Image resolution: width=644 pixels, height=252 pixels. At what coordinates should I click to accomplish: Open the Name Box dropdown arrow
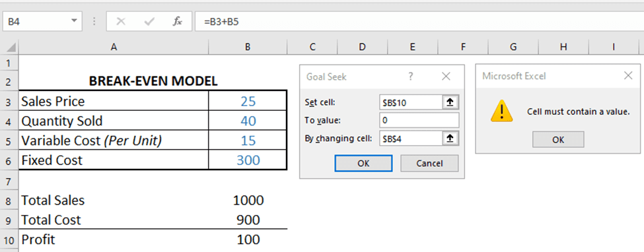(74, 21)
